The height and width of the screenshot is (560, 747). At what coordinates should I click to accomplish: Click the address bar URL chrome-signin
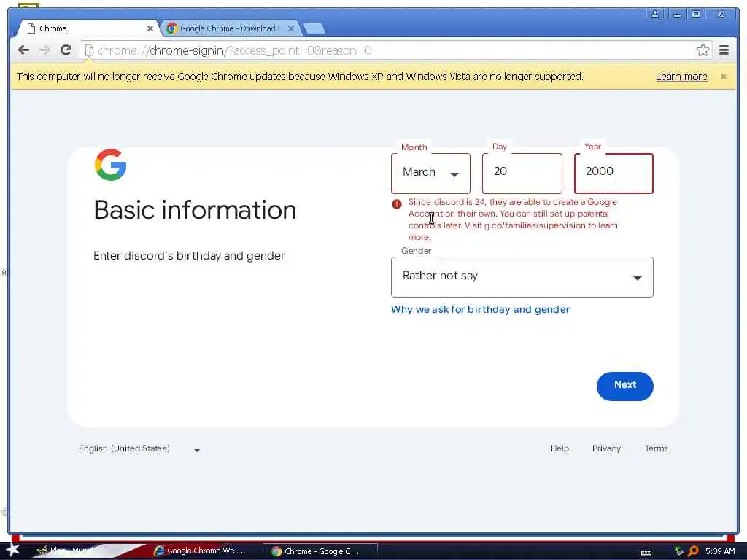click(234, 50)
